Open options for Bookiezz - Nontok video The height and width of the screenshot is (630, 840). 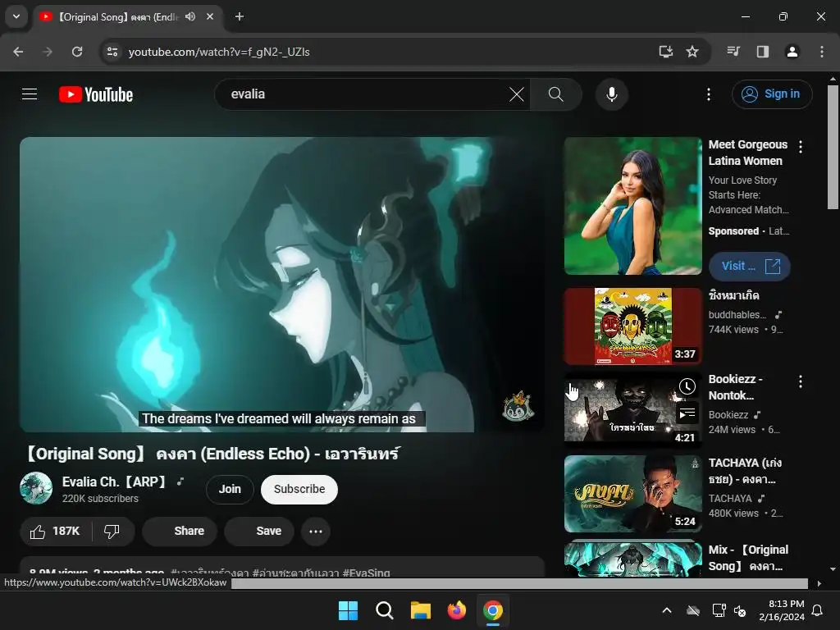click(801, 381)
